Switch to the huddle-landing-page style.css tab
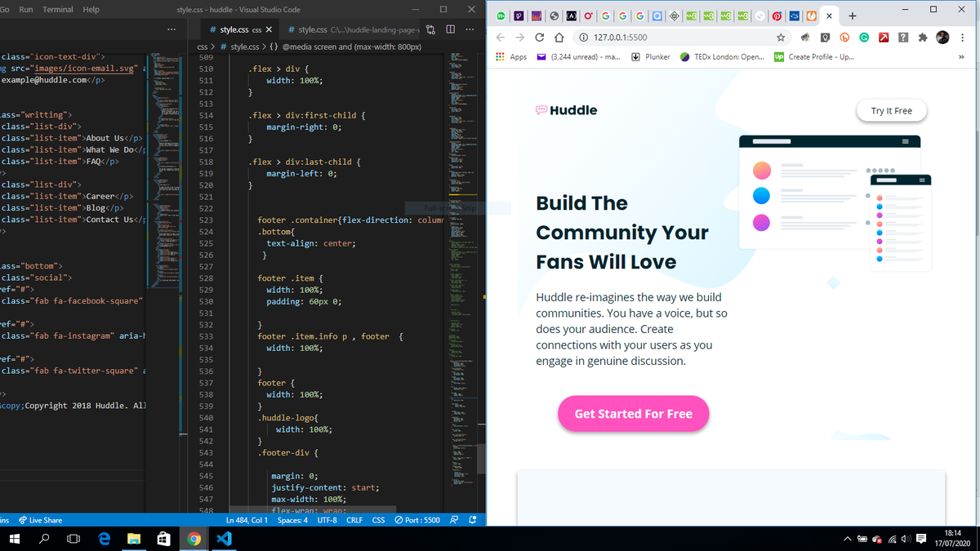 point(353,29)
